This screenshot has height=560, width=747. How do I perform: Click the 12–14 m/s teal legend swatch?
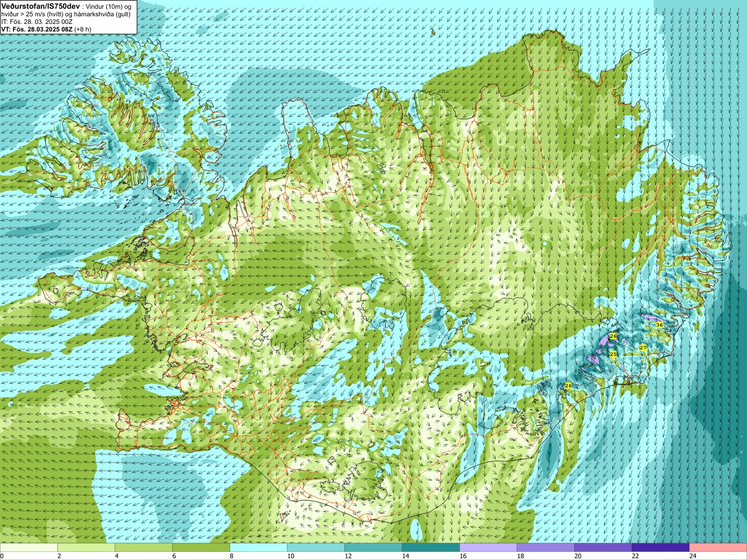click(373, 548)
